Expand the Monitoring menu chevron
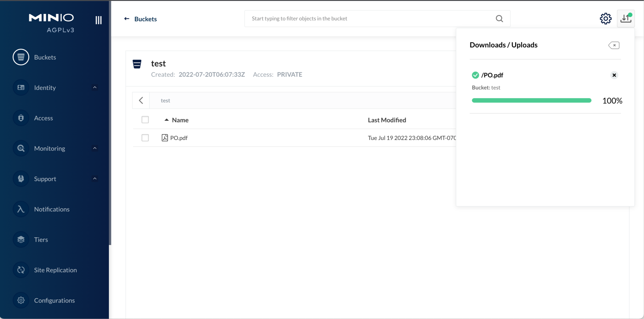 (x=95, y=148)
